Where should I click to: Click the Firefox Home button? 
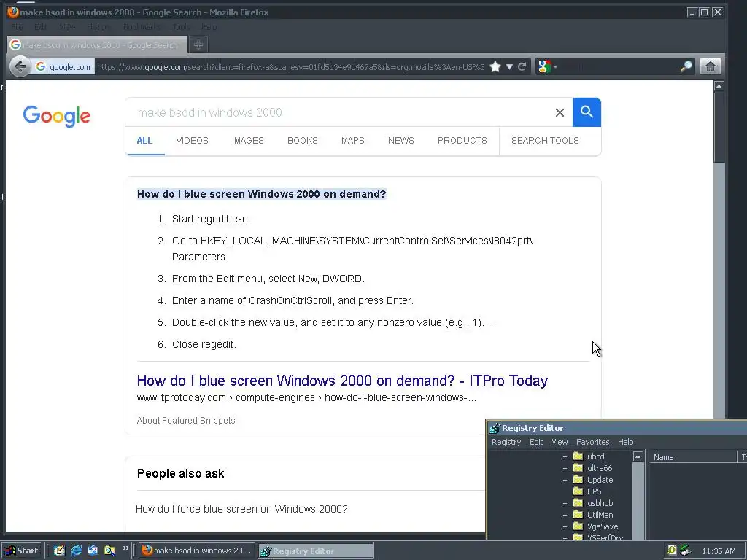710,66
